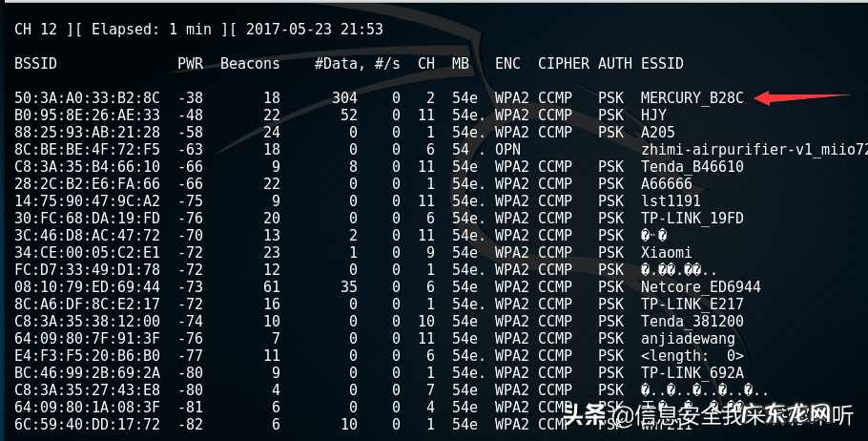
Task: Click the red arrow pointing at MERCURY_B28C
Action: tap(799, 96)
